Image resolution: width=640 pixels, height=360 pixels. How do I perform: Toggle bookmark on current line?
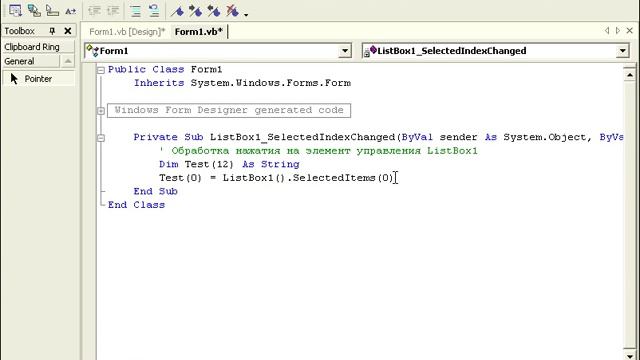(x=177, y=11)
